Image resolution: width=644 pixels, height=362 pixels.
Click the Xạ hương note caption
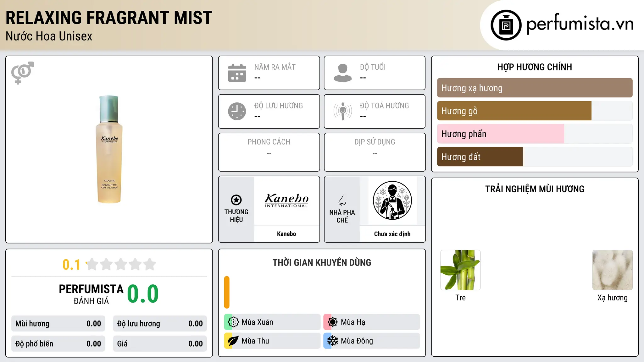pyautogui.click(x=613, y=298)
